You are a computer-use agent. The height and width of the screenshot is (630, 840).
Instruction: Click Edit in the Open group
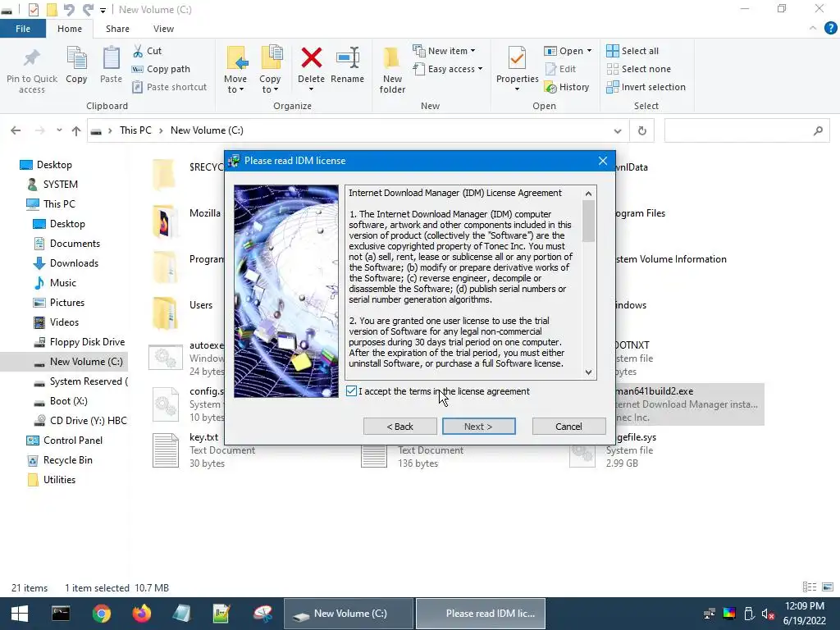tap(560, 69)
